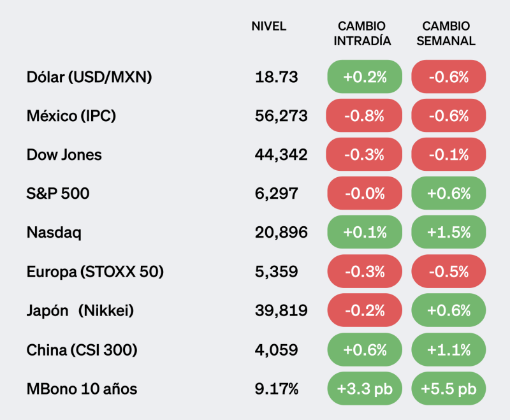The image size is (510, 420).
Task: Select the China (CSI 300) row label
Action: pos(82,349)
